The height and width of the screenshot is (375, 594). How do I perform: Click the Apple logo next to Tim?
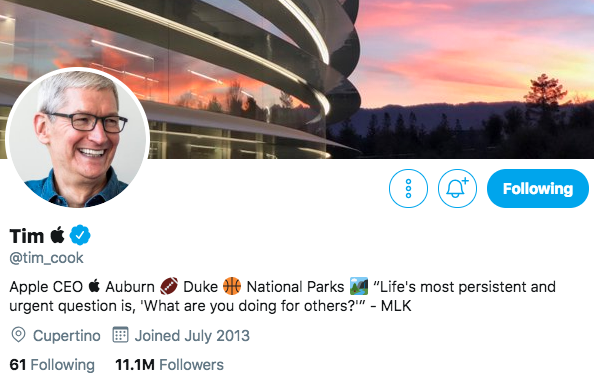point(57,235)
